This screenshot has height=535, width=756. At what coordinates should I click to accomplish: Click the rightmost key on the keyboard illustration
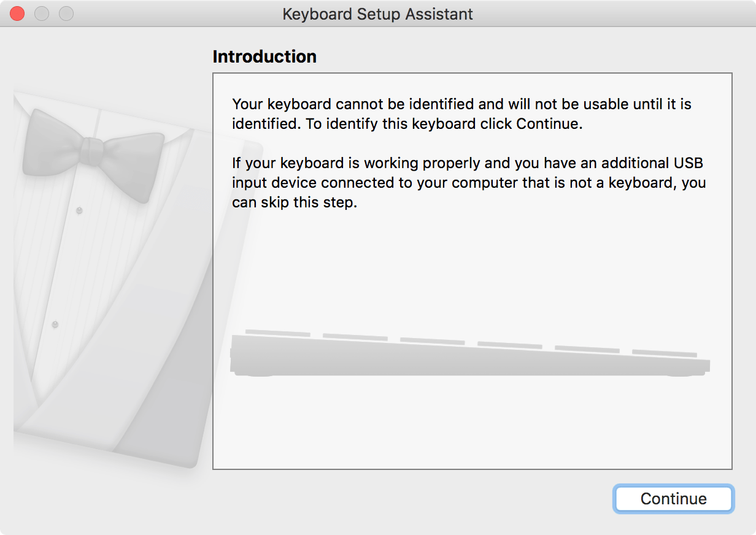click(x=664, y=353)
